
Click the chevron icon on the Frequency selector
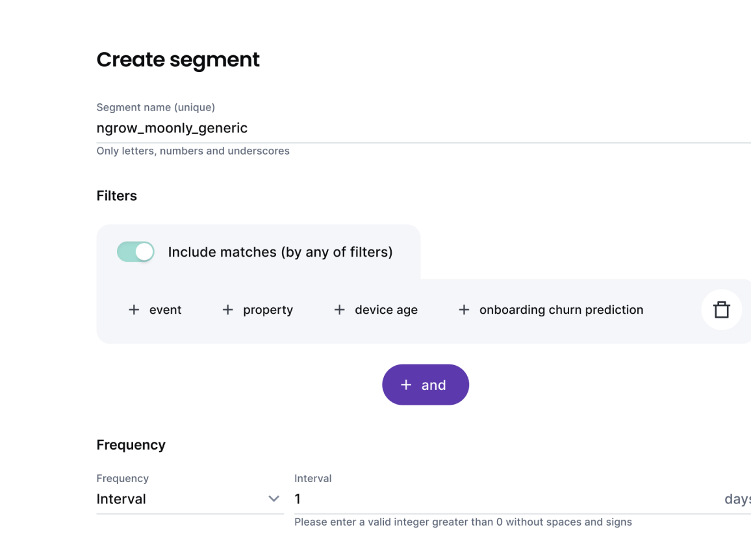pyautogui.click(x=274, y=499)
